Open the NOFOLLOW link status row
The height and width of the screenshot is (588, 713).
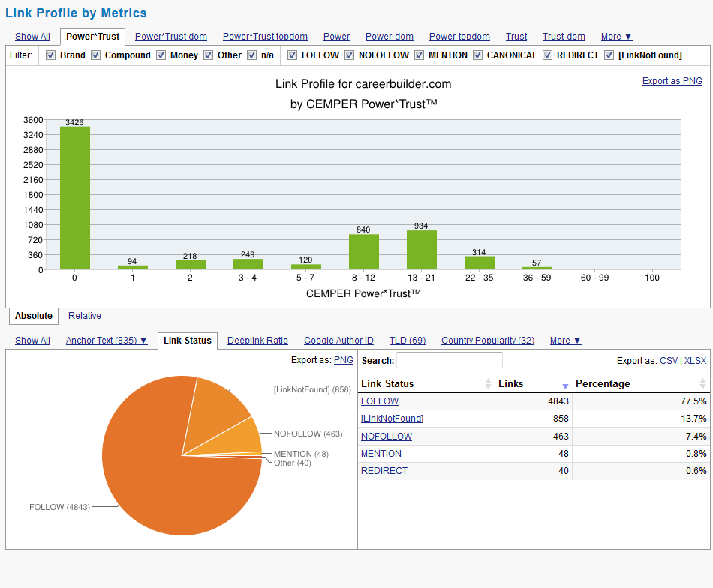tap(387, 436)
